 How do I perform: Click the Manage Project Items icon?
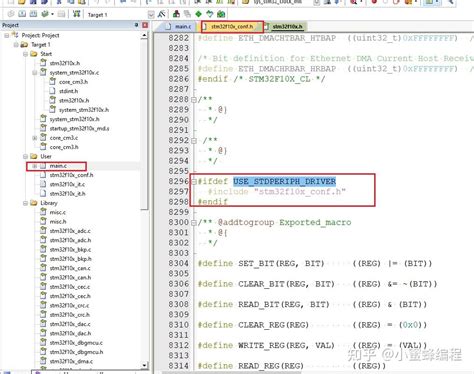(176, 14)
